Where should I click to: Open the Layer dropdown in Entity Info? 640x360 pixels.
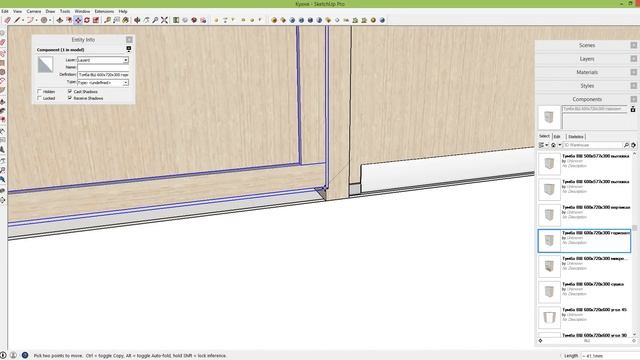(126, 60)
